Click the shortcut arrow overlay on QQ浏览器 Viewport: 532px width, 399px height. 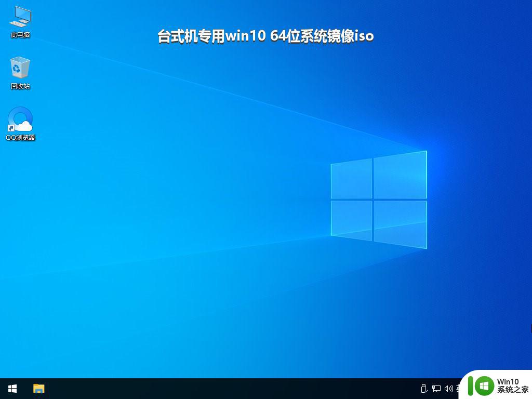pos(11,128)
